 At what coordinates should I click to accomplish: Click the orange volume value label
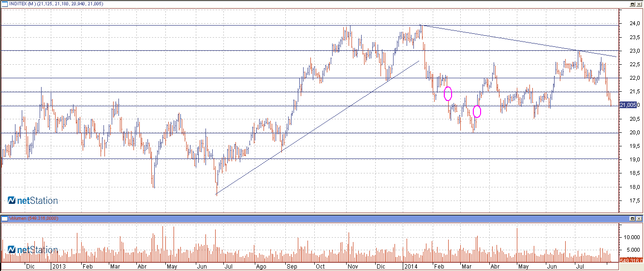[x=630, y=261]
